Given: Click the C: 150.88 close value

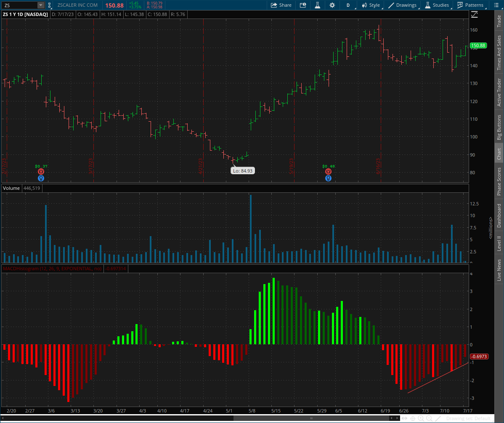Looking at the screenshot, I should coord(157,14).
